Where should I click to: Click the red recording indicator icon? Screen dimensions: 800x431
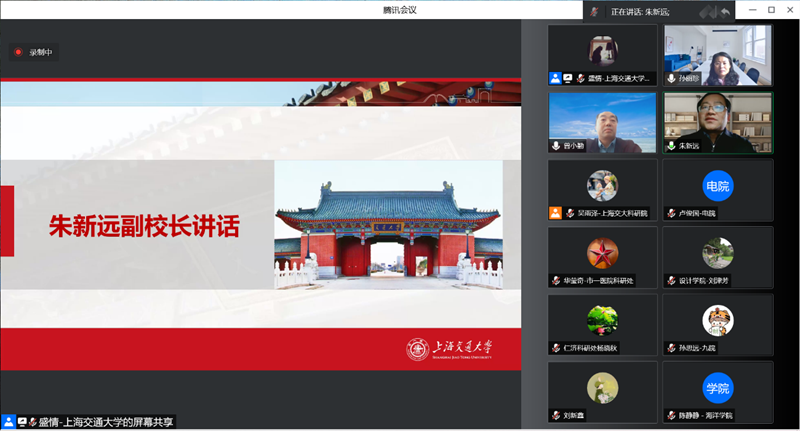point(18,52)
